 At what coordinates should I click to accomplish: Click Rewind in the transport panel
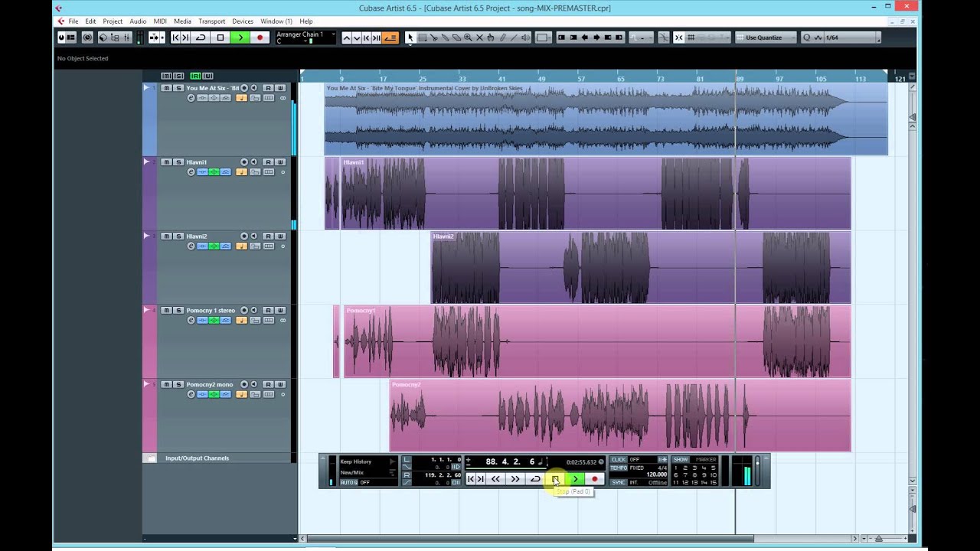[x=495, y=479]
